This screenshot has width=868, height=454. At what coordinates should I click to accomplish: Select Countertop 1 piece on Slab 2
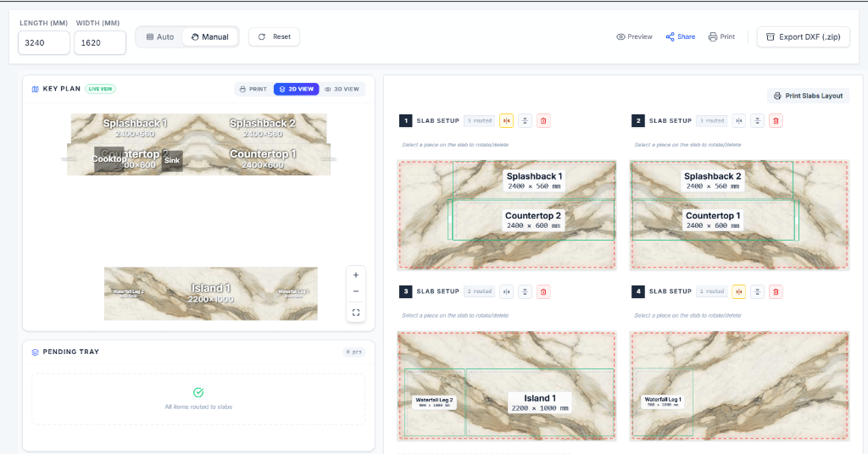(713, 219)
